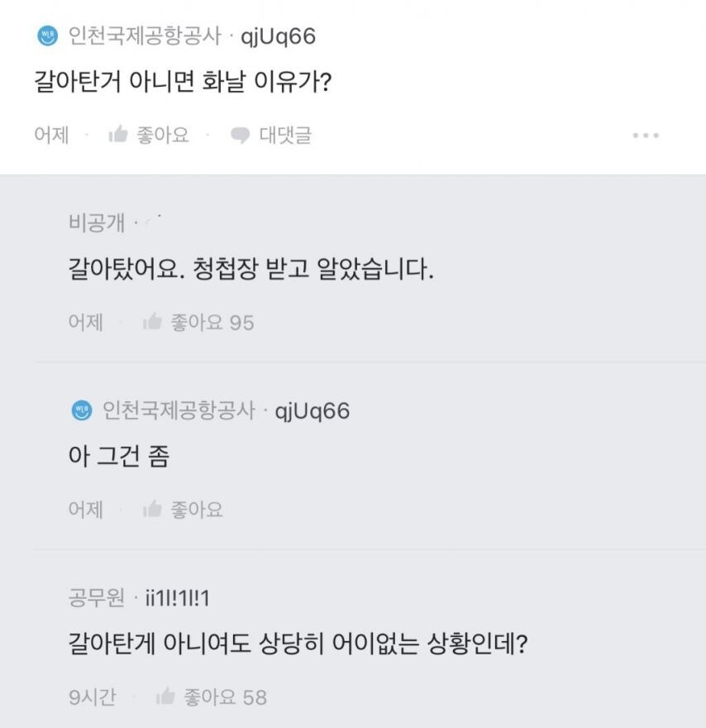Viewport: 706px width, 728px height.
Task: Click the company logo beside top 인천국제공항공사
Action: tap(47, 37)
